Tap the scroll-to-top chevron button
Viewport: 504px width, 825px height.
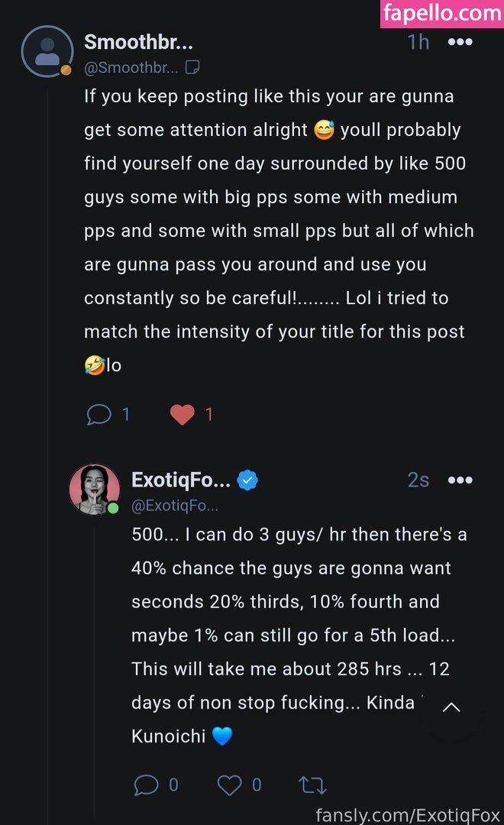451,707
